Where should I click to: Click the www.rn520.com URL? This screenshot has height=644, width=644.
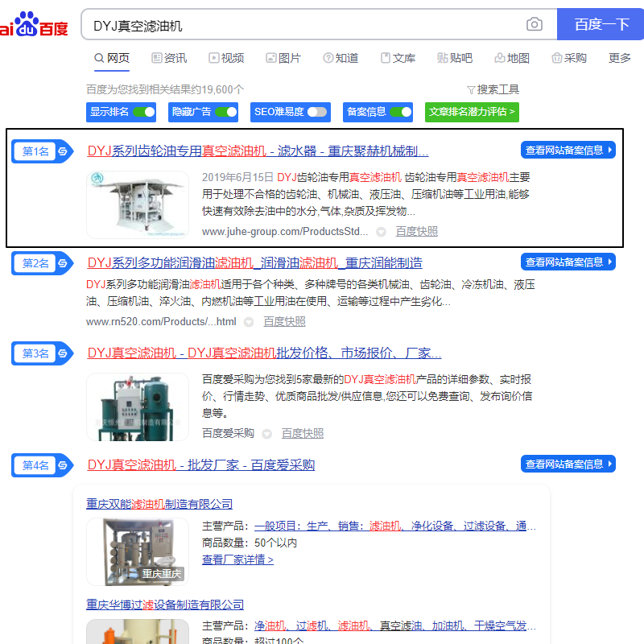click(161, 321)
